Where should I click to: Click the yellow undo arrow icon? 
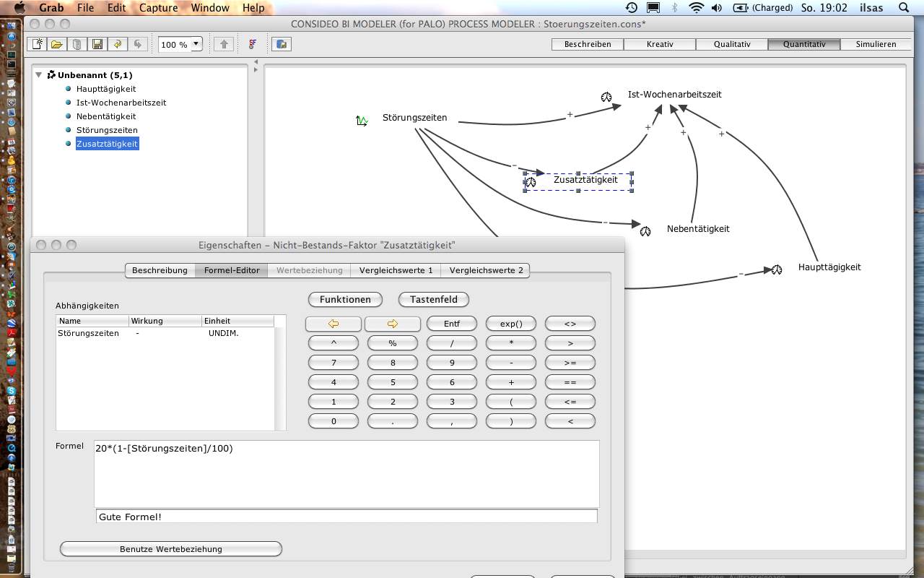[117, 44]
